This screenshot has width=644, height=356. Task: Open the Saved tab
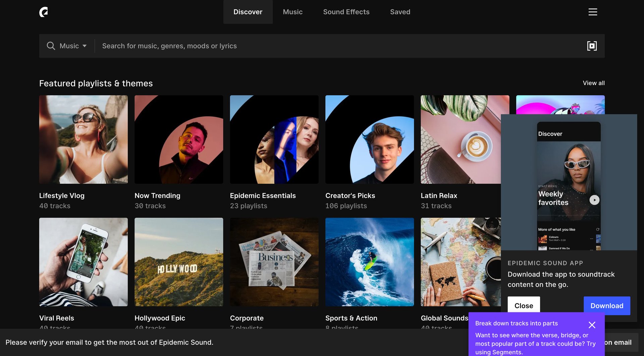(400, 12)
